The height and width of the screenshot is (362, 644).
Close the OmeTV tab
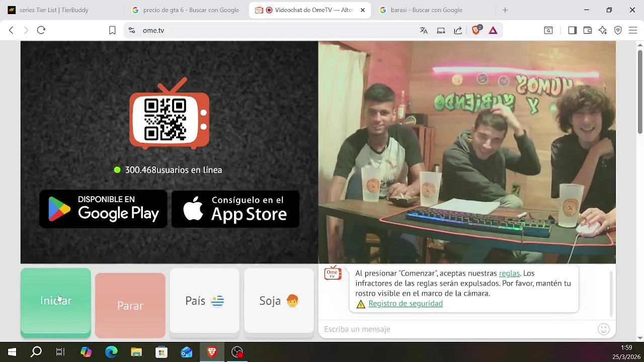(363, 10)
